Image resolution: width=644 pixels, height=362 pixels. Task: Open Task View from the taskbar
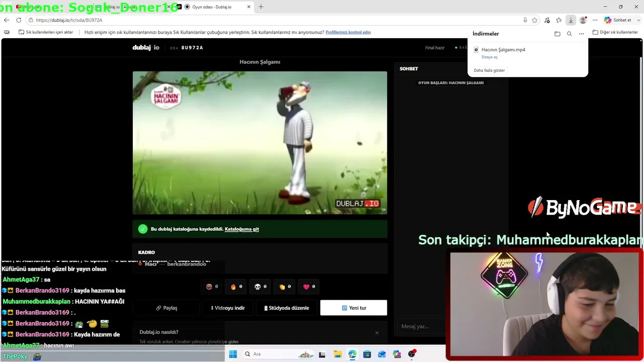tap(322, 354)
